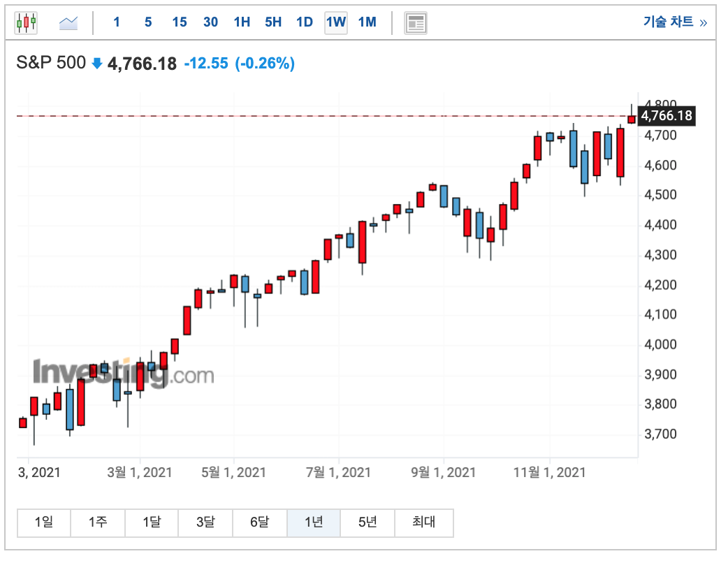This screenshot has height=563, width=728.
Task: Select the 1년 range tab
Action: pyautogui.click(x=314, y=522)
